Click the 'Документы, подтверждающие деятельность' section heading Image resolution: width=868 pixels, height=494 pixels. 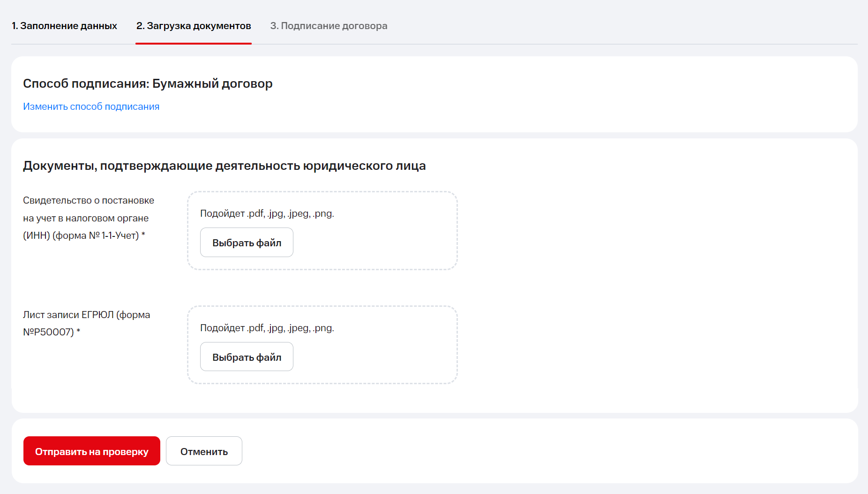point(224,166)
